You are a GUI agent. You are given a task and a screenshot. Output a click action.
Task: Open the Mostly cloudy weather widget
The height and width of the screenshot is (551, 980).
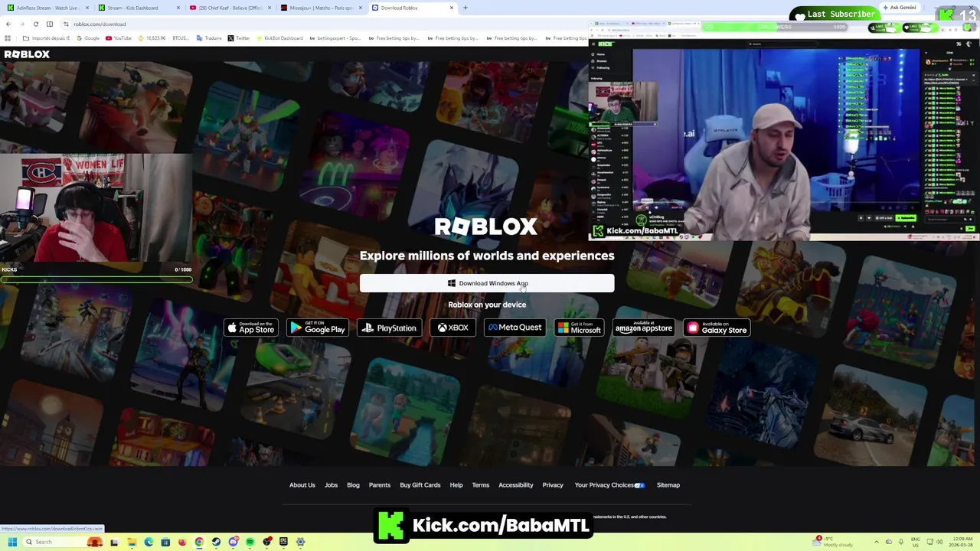[832, 542]
